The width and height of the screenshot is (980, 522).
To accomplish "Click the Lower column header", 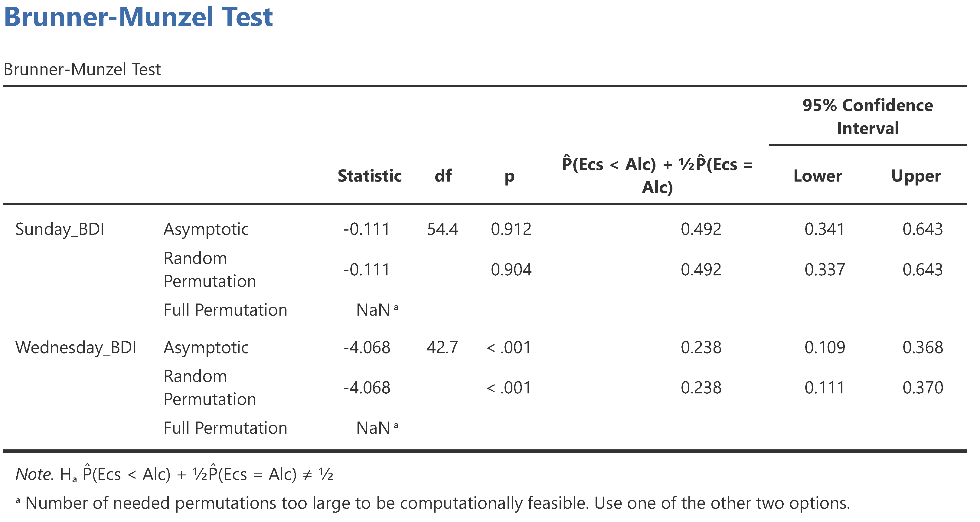I will pos(818,176).
